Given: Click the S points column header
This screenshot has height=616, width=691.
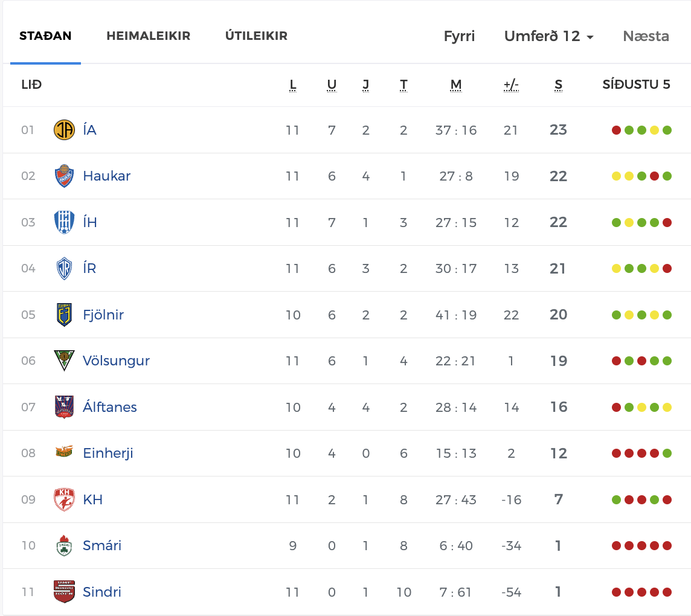Looking at the screenshot, I should (x=558, y=85).
